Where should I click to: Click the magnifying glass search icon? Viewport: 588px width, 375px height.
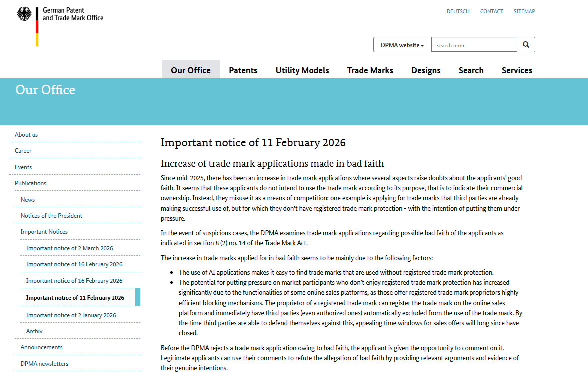pos(526,45)
